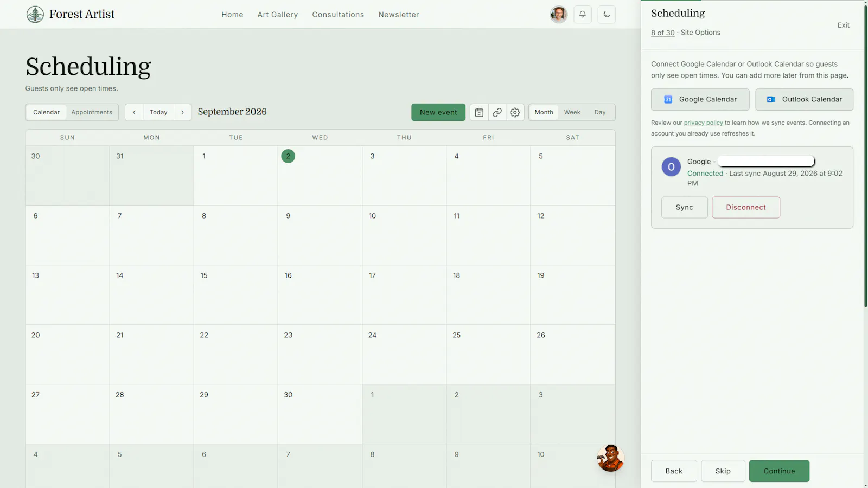This screenshot has width=868, height=488.
Task: Select September 20 calendar cell
Action: pyautogui.click(x=67, y=355)
